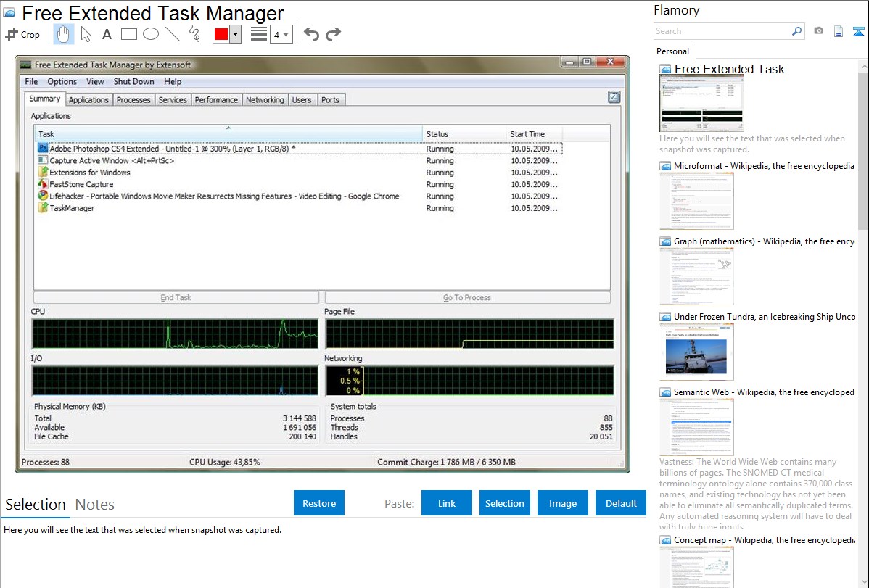The height and width of the screenshot is (588, 869).
Task: Switch to the Notes tab
Action: point(95,505)
